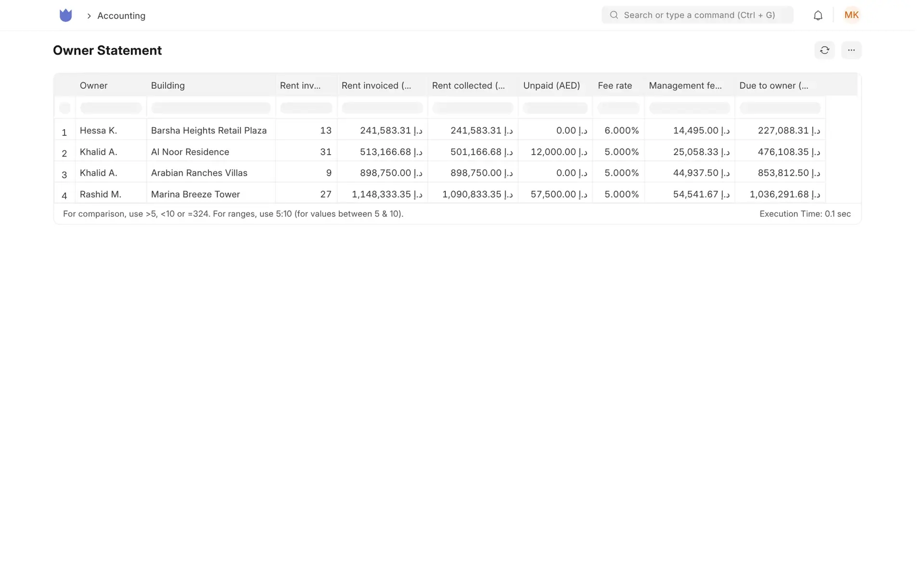Click the Execution Time text

[x=805, y=214]
